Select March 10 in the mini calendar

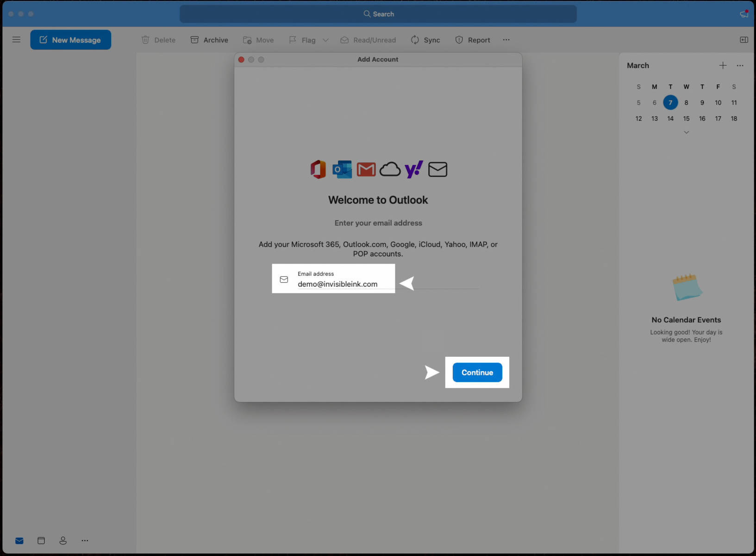(718, 102)
